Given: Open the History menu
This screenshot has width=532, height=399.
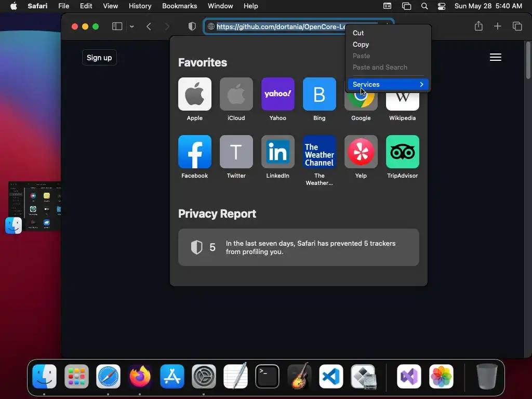Looking at the screenshot, I should click(x=140, y=6).
